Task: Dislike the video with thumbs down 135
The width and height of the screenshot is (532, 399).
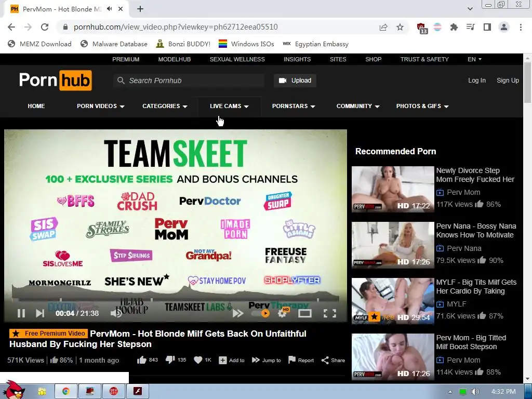Action: (176, 360)
